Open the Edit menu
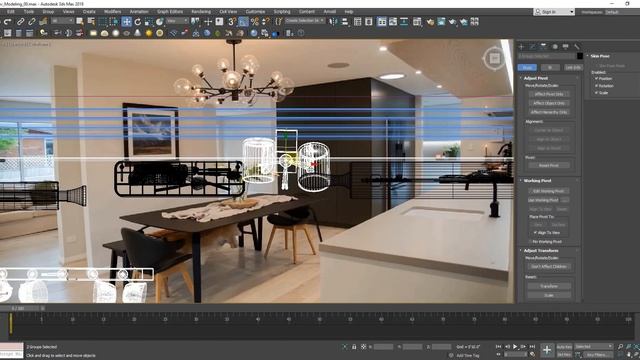This screenshot has width=640, height=360. pos(11,12)
